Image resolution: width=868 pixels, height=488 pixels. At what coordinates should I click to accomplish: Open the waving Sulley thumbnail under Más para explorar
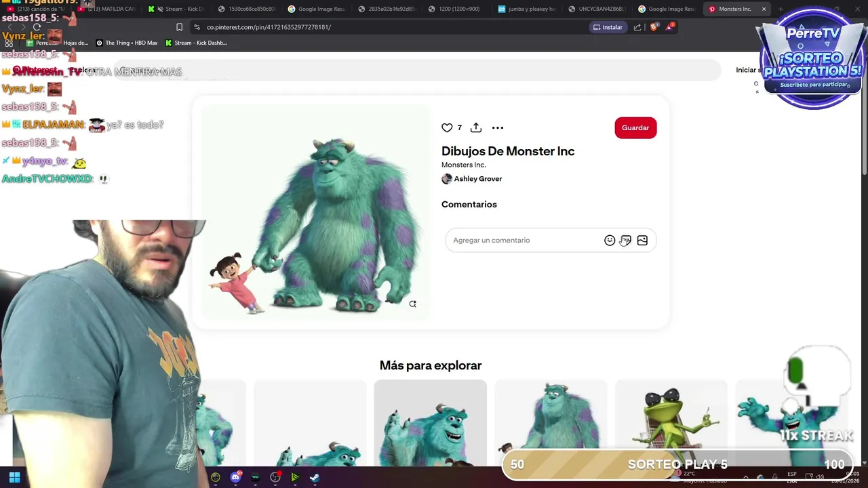(x=430, y=424)
